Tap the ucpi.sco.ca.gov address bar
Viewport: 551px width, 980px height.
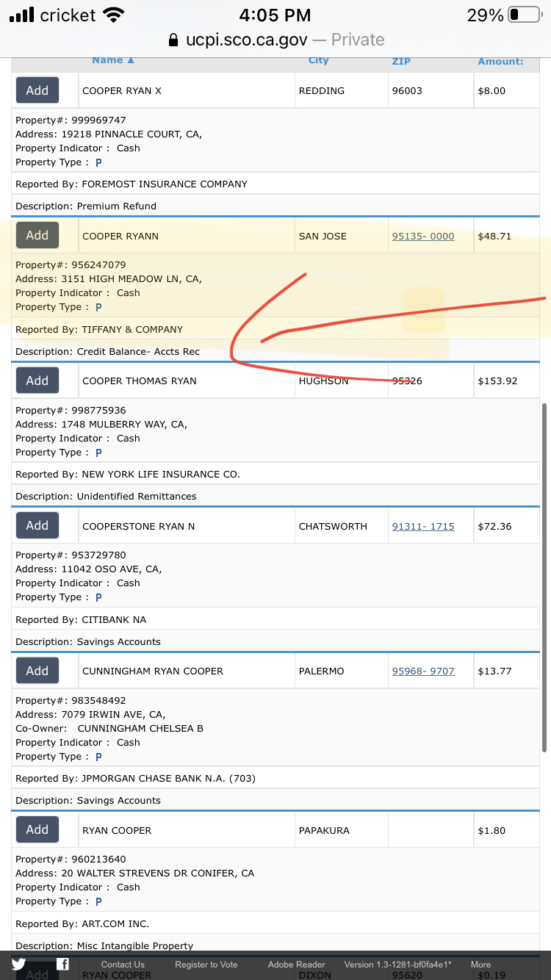click(x=275, y=40)
